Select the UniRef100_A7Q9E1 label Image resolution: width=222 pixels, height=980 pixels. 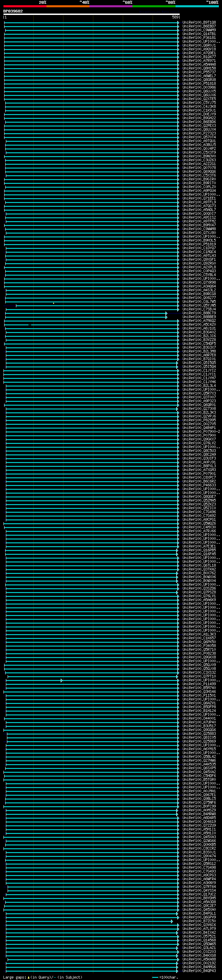[x=199, y=53]
